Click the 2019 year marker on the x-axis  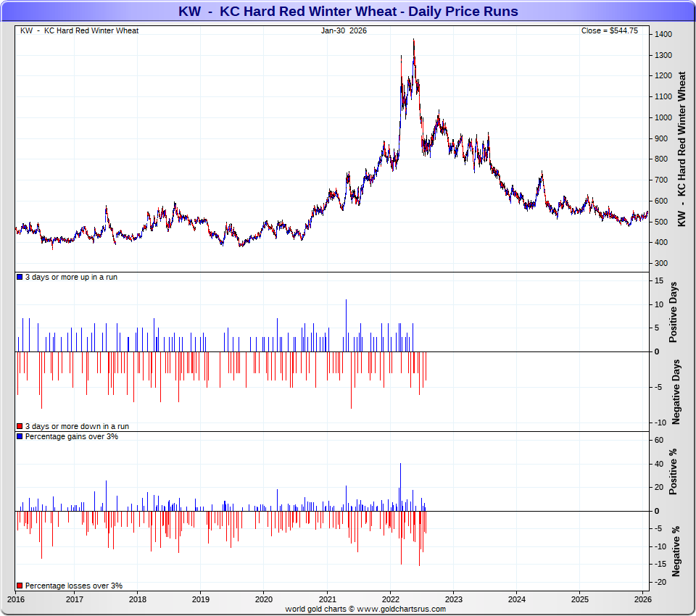tap(201, 600)
